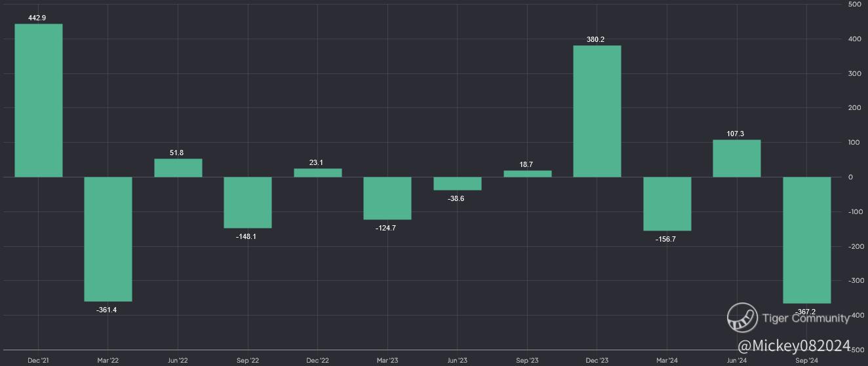Click the Sep '23 axis label
The height and width of the screenshot is (366, 868).
pos(527,360)
